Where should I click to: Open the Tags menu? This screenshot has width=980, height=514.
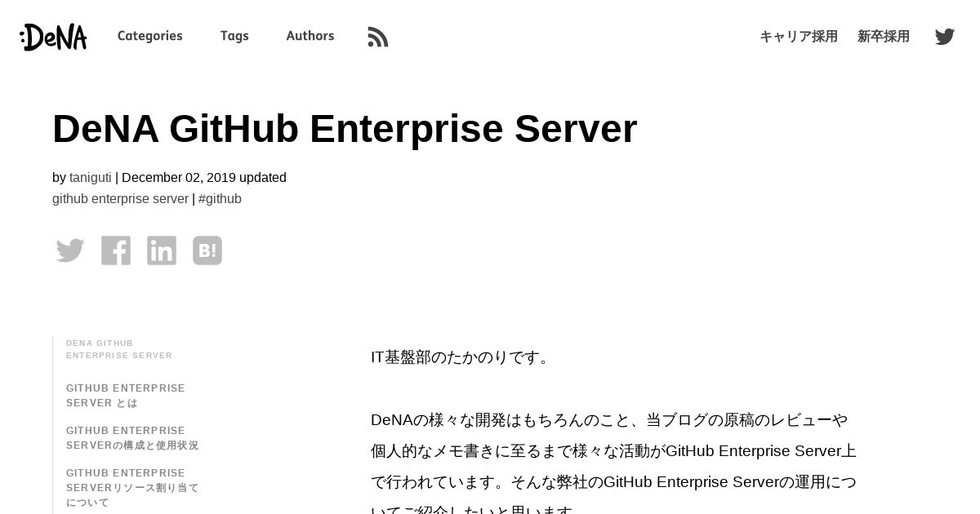click(x=234, y=36)
